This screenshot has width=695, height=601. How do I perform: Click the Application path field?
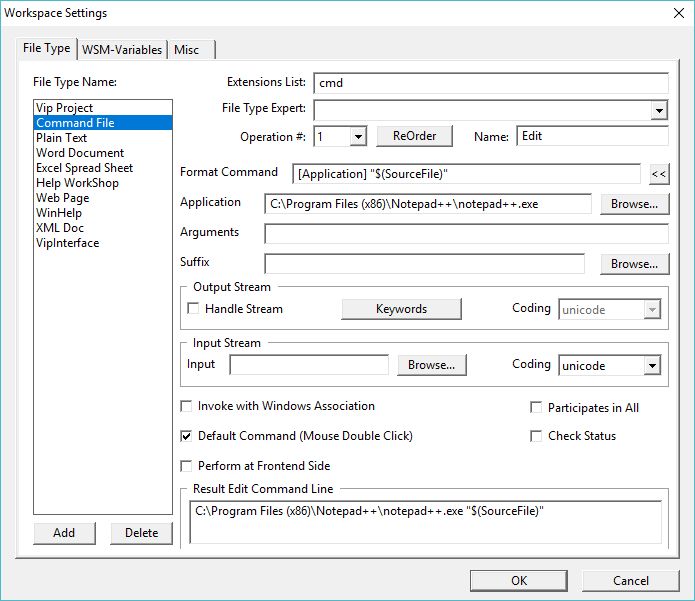[428, 204]
